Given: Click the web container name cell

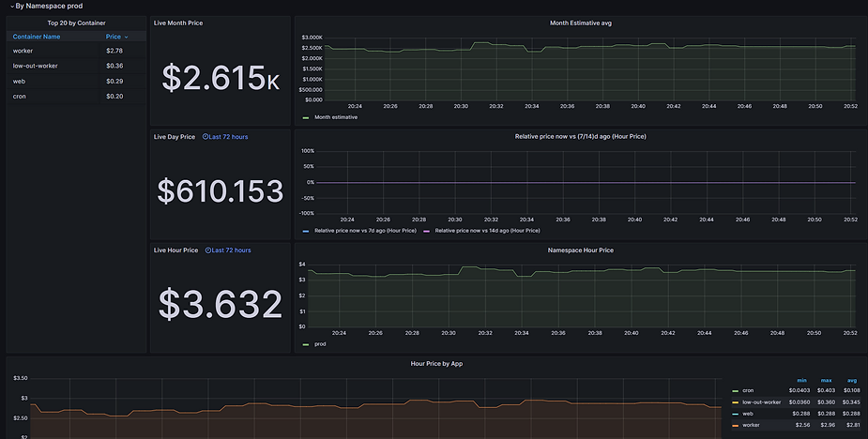Looking at the screenshot, I should (x=19, y=82).
